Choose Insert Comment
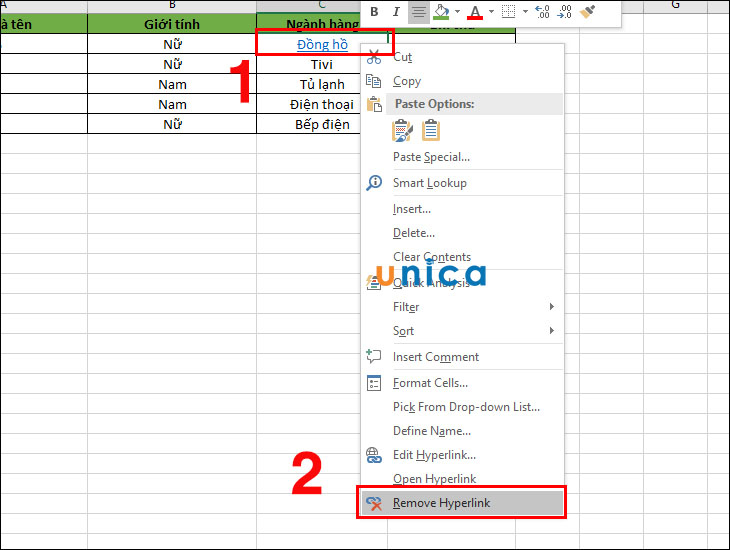This screenshot has width=730, height=550. (x=436, y=357)
